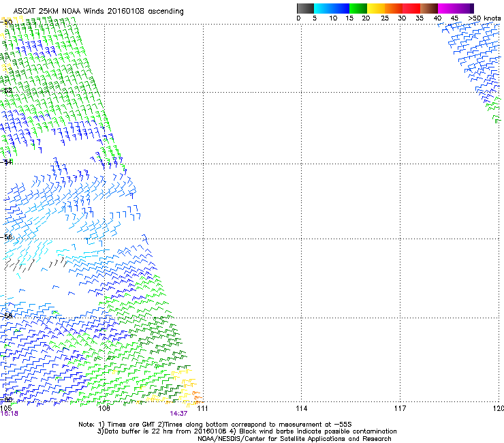Click the legend value 10

333,18
